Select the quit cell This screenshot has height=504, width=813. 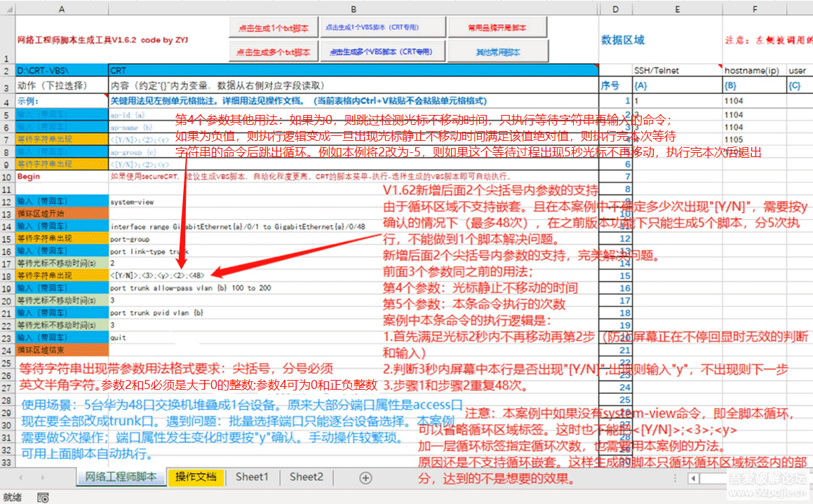(354, 338)
